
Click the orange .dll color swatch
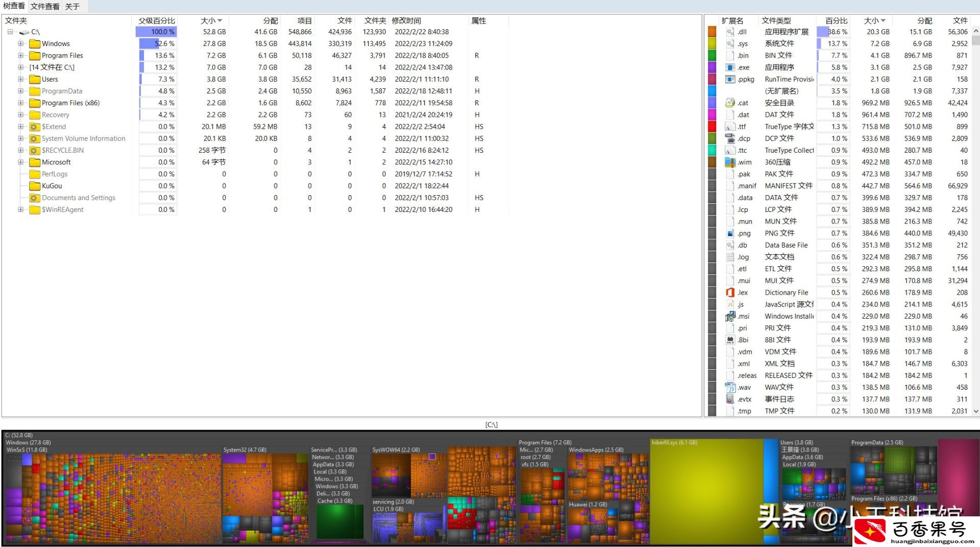(712, 32)
